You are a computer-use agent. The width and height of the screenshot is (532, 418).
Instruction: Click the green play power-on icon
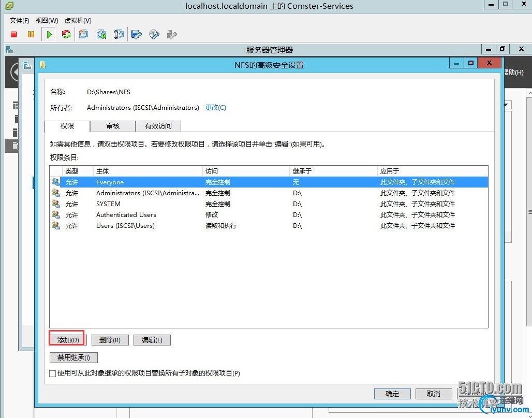[x=49, y=34]
